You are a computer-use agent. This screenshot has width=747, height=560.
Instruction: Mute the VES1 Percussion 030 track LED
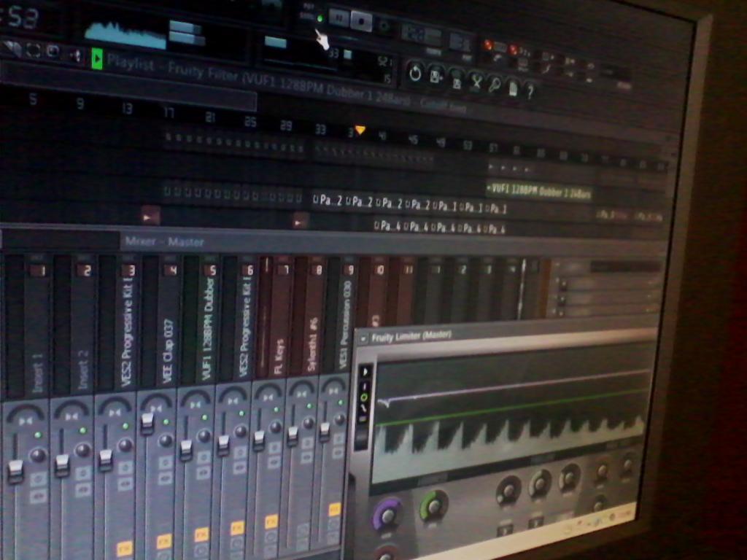(341, 402)
